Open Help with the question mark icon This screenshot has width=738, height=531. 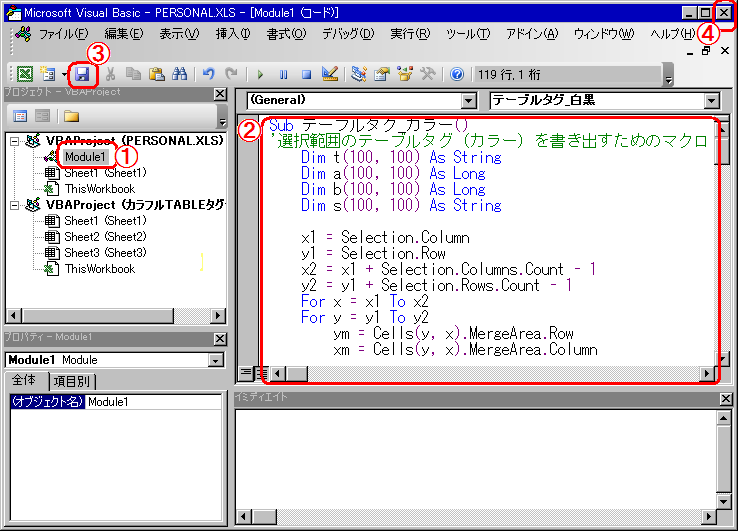(457, 74)
